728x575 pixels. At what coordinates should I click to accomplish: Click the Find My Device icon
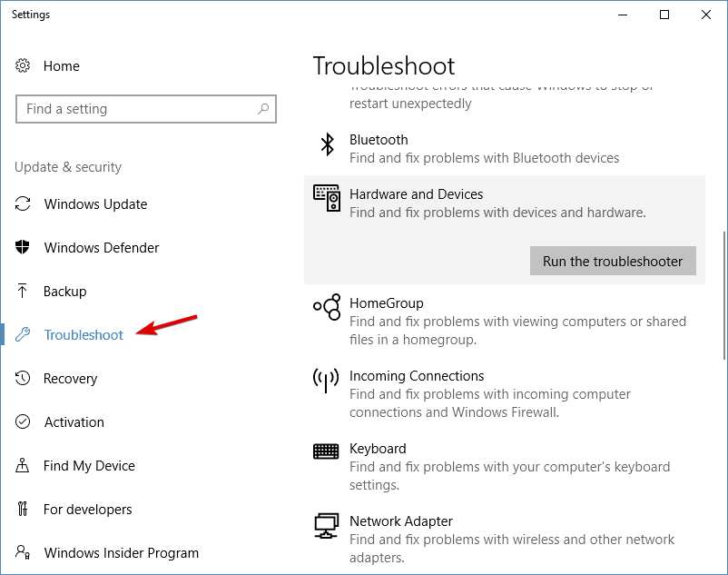(22, 466)
